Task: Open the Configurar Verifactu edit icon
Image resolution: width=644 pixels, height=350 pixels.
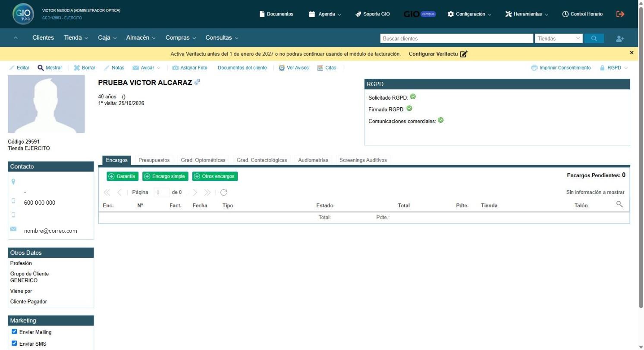Action: 464,54
